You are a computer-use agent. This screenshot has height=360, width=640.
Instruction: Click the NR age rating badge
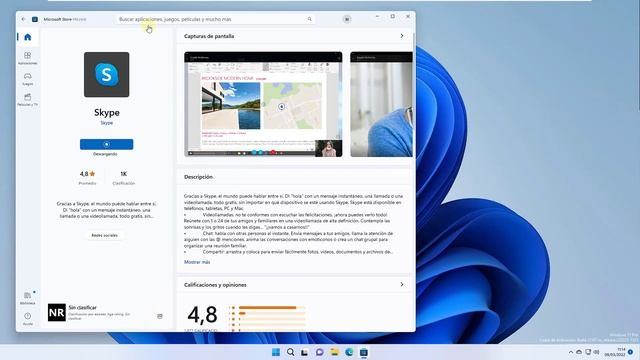pyautogui.click(x=57, y=313)
